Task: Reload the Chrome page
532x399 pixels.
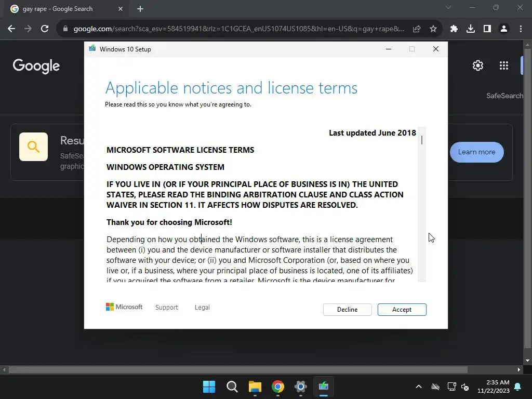Action: pyautogui.click(x=45, y=29)
